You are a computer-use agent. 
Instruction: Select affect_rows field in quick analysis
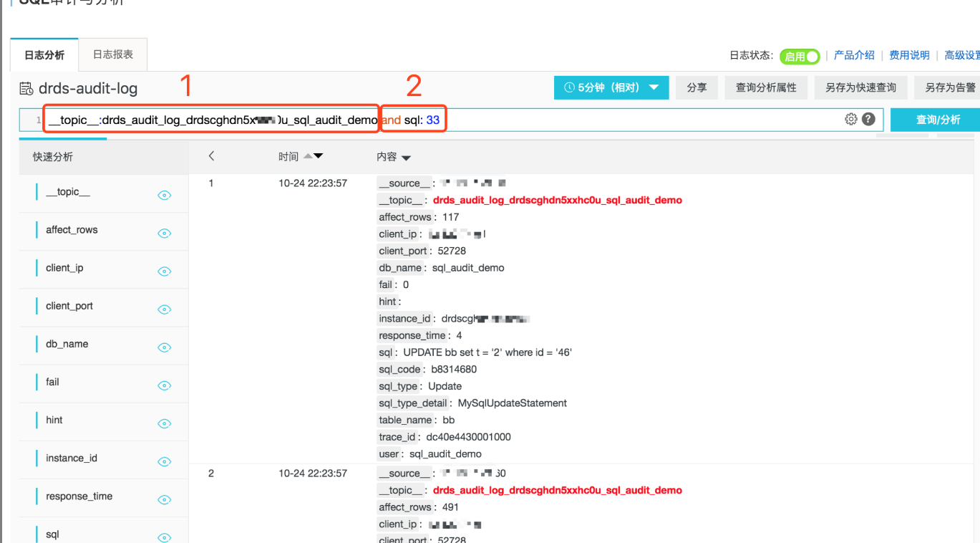tap(72, 230)
